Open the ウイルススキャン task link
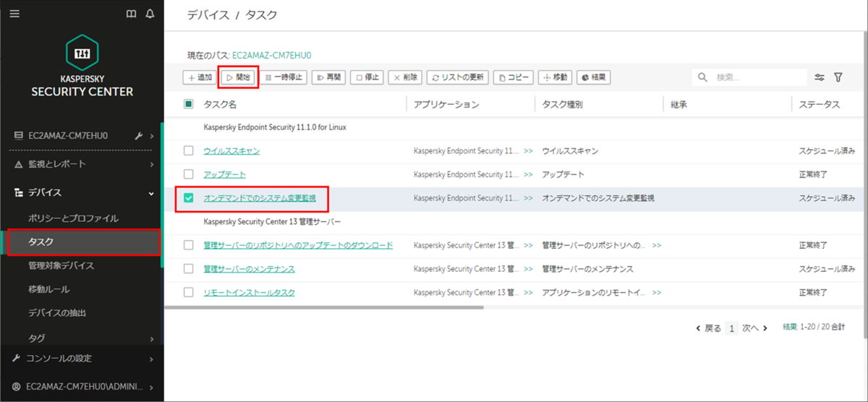868x402 pixels. 231,151
